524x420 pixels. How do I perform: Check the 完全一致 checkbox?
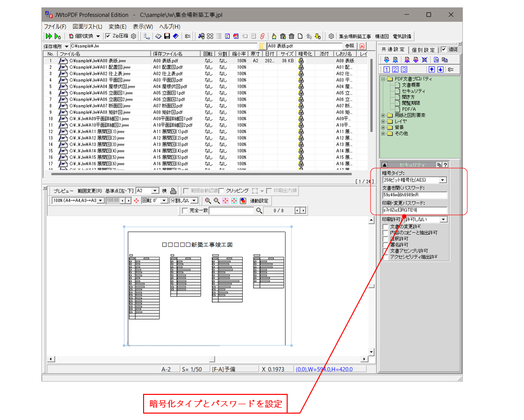tap(185, 210)
